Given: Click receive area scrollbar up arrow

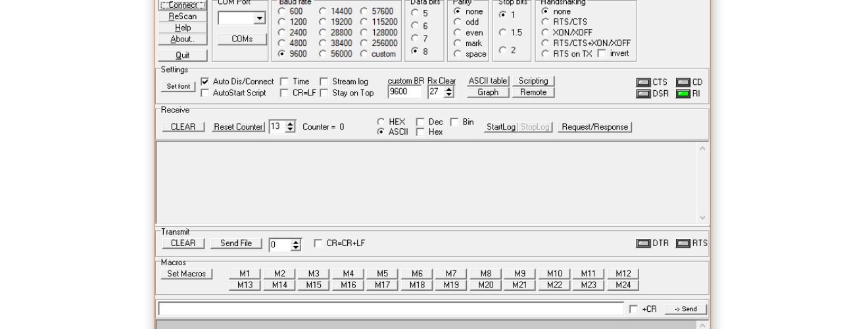Looking at the screenshot, I should pos(702,148).
